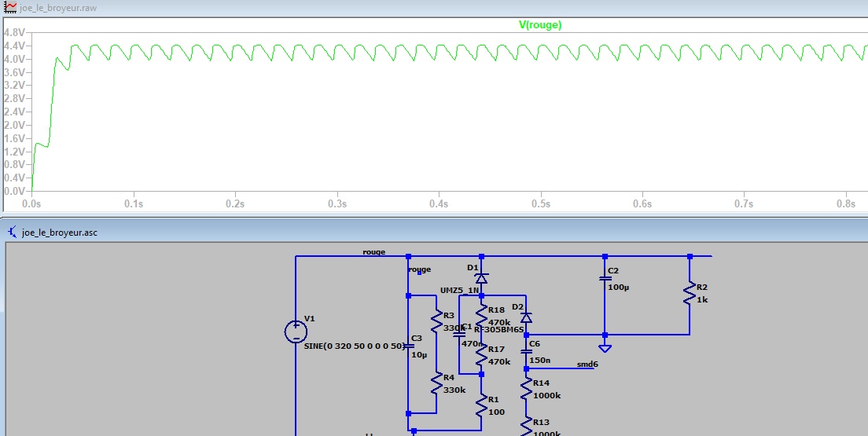Viewport: 868px width, 436px height.
Task: Click the D1 zener diode symbol
Action: pyautogui.click(x=482, y=278)
